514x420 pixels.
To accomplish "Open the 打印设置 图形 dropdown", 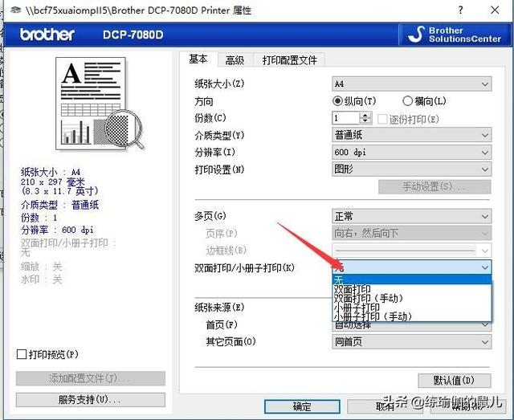I will coord(412,169).
